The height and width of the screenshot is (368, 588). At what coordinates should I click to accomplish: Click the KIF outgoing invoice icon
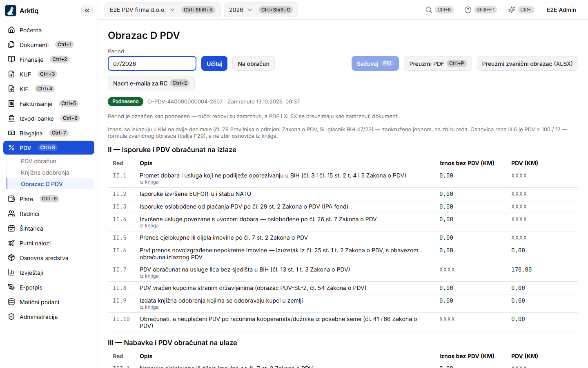[11, 89]
